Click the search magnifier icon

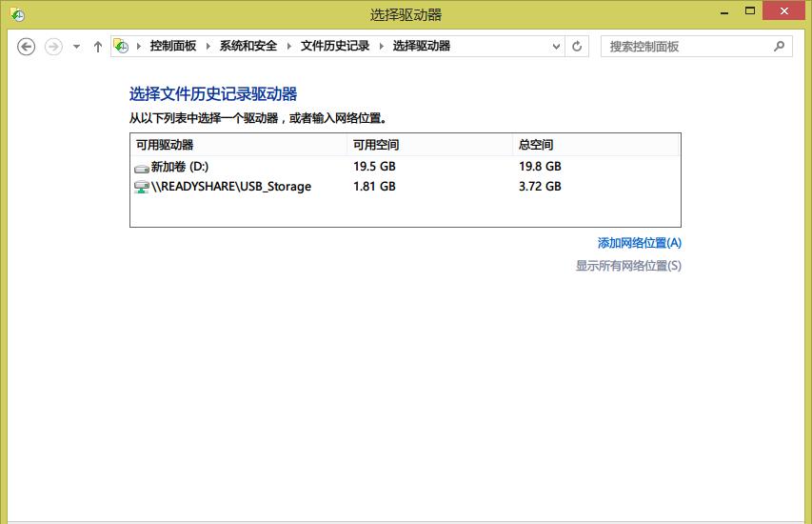779,46
